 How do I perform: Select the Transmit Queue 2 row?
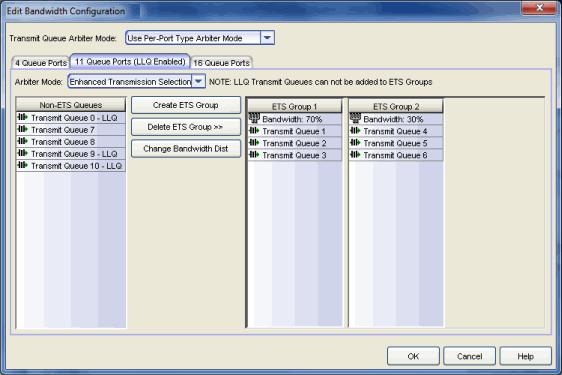click(295, 143)
